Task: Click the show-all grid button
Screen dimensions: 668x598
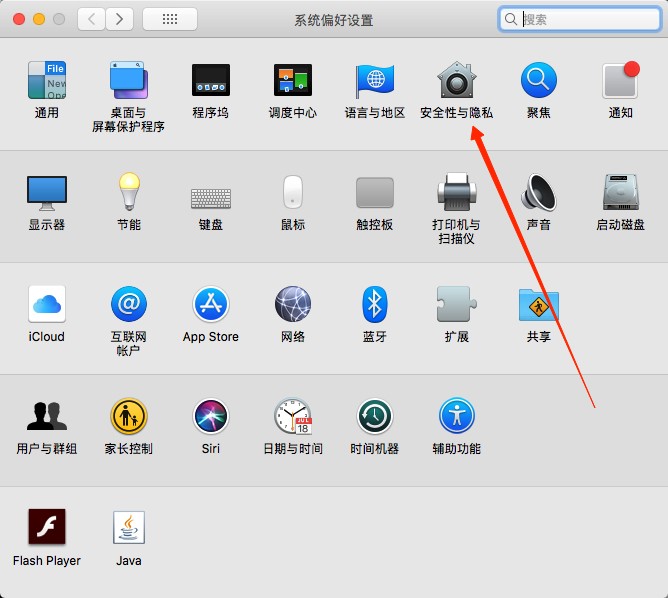Action: (x=170, y=19)
